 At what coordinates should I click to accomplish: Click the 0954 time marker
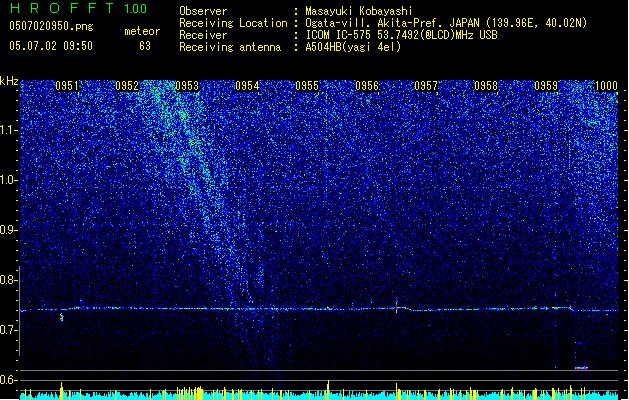click(247, 86)
